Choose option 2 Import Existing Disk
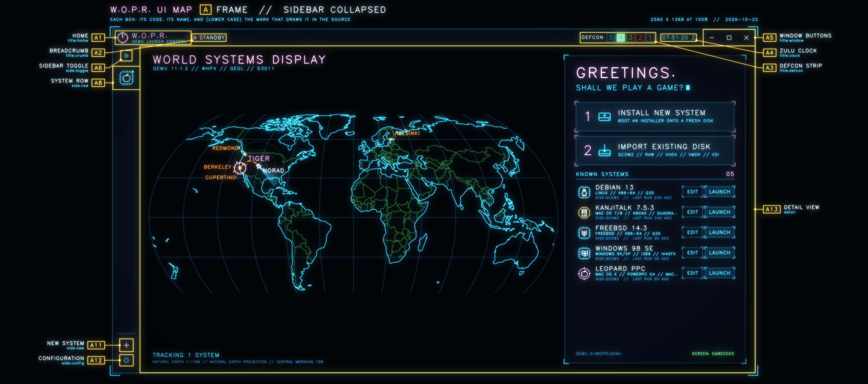The image size is (868, 384). tap(655, 150)
